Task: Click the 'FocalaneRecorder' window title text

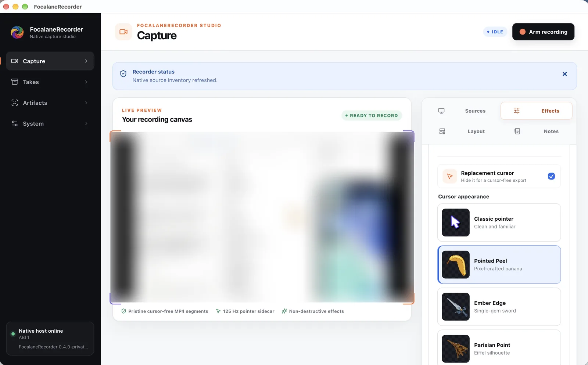Action: point(58,7)
